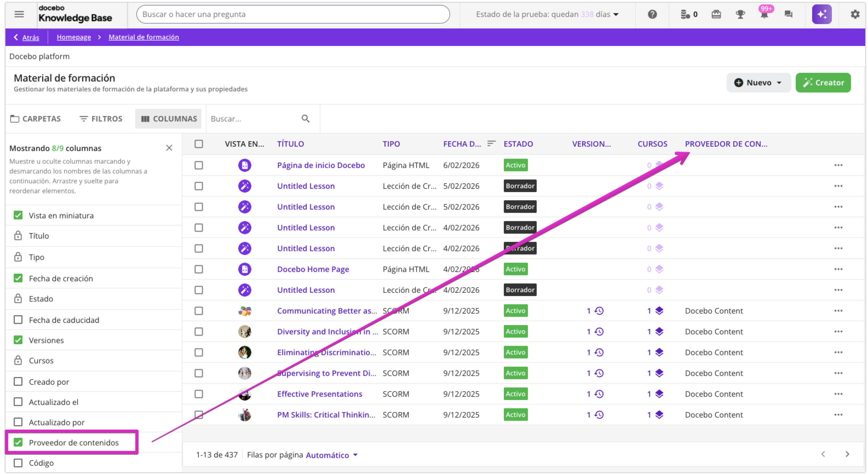Expand the Estado de la prueba dropdown
Screen dimensions: 868x475
[547, 14]
